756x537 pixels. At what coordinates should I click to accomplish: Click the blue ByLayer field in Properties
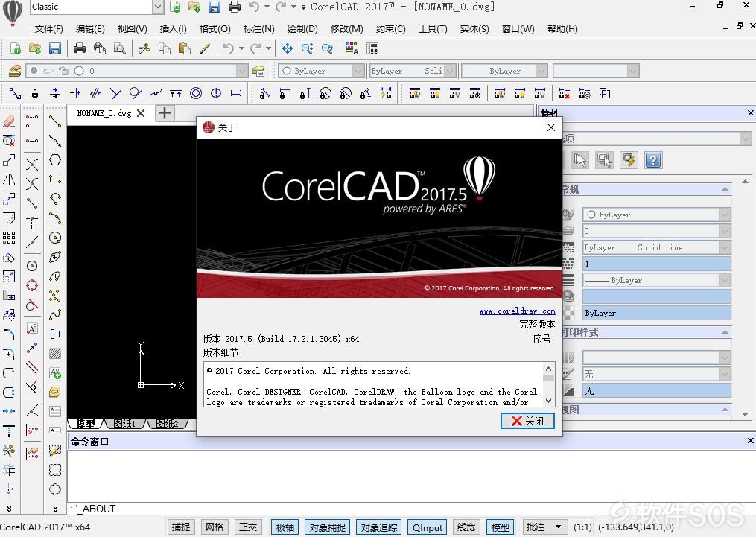[656, 313]
